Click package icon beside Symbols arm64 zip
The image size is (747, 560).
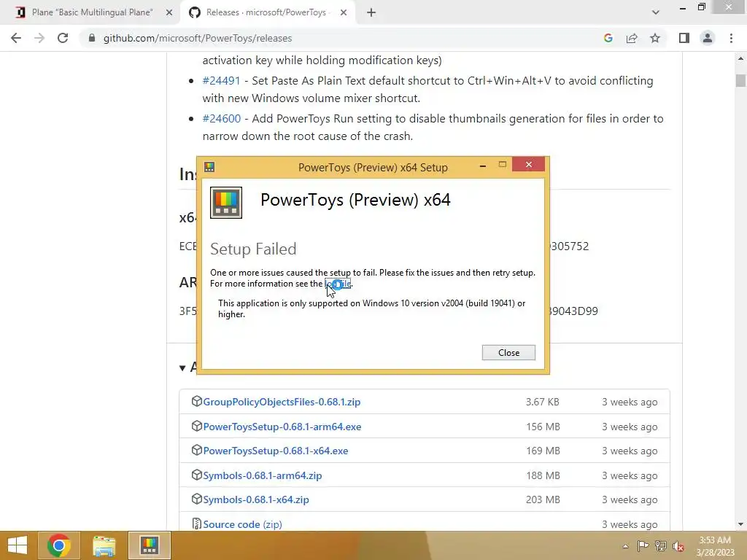point(196,475)
